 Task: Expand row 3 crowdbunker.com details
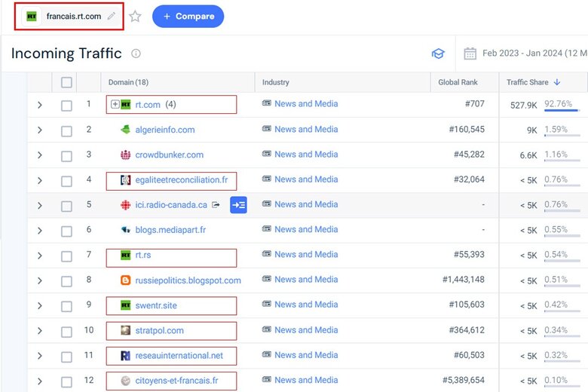click(40, 155)
